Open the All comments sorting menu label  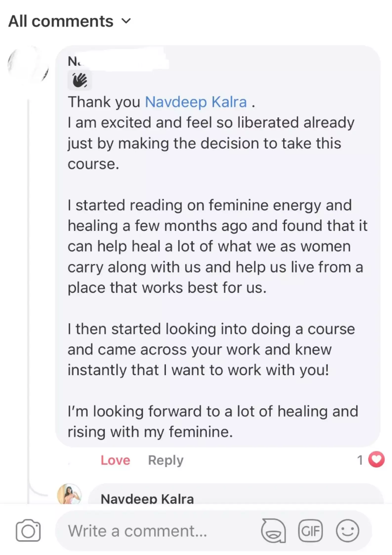tap(61, 21)
